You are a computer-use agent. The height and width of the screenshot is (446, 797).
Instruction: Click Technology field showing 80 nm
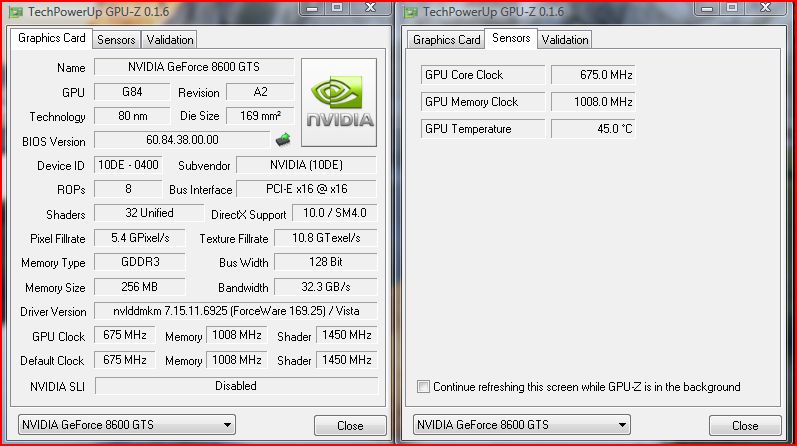click(132, 116)
